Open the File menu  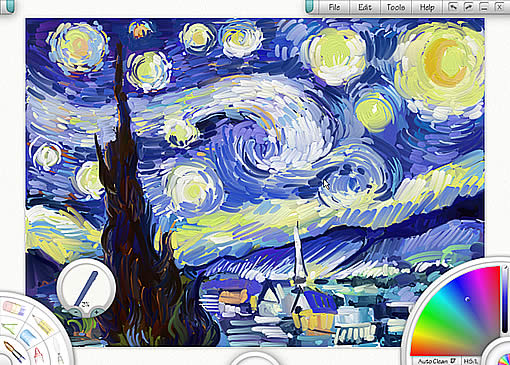[334, 7]
